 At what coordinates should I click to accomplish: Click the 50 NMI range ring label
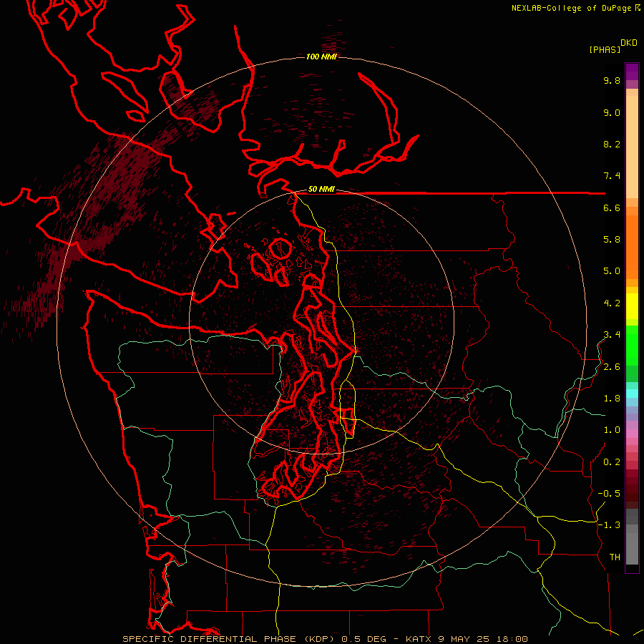[321, 189]
